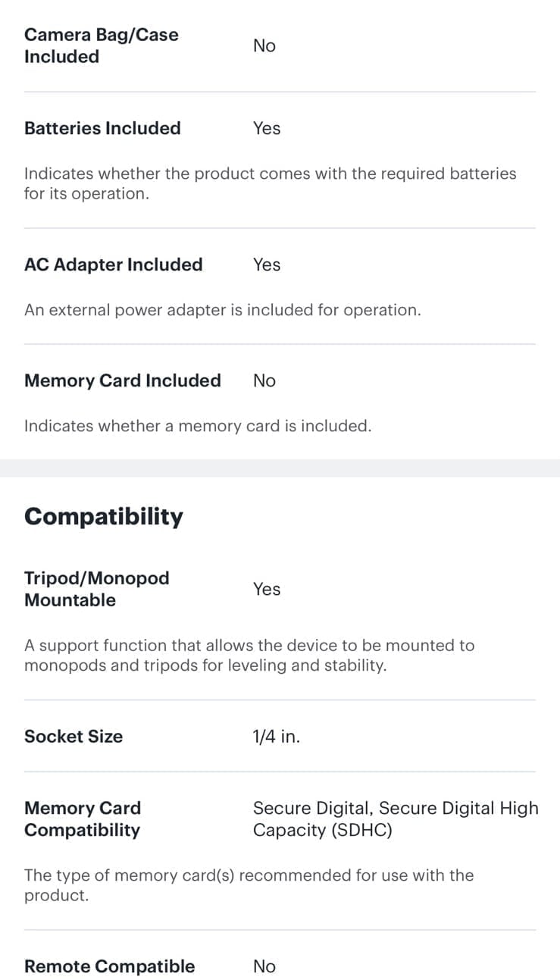Select the Camera Bag/Case Included label

click(x=102, y=45)
